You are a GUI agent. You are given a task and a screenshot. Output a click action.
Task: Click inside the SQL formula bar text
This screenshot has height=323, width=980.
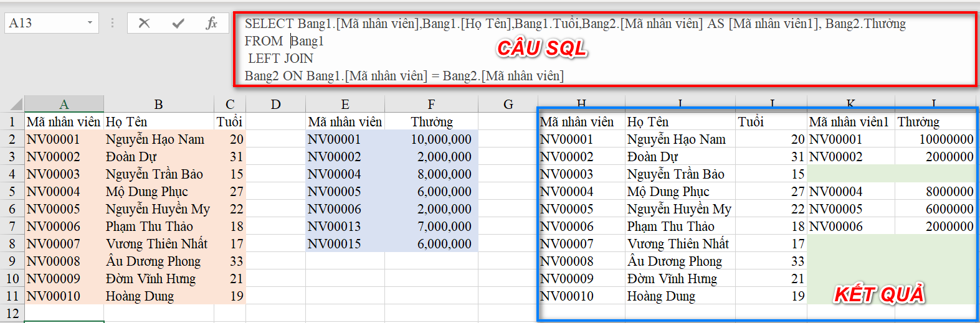click(x=604, y=50)
